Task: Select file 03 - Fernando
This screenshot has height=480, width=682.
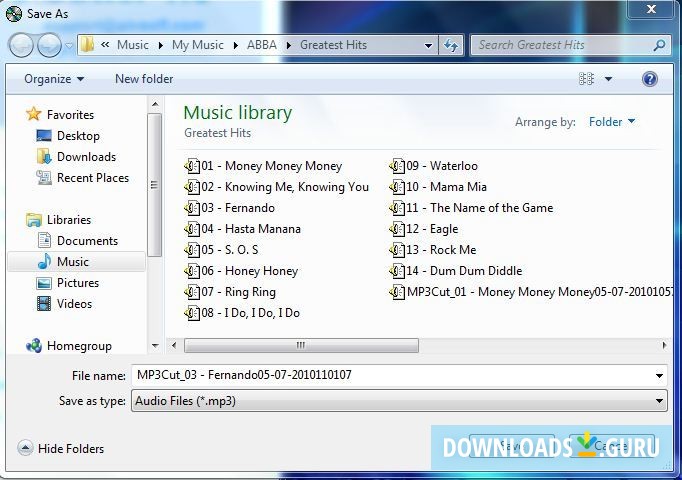Action: (230, 207)
